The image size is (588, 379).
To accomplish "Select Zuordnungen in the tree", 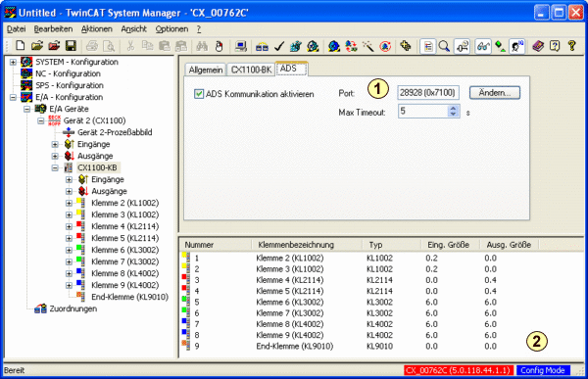I will (x=73, y=308).
